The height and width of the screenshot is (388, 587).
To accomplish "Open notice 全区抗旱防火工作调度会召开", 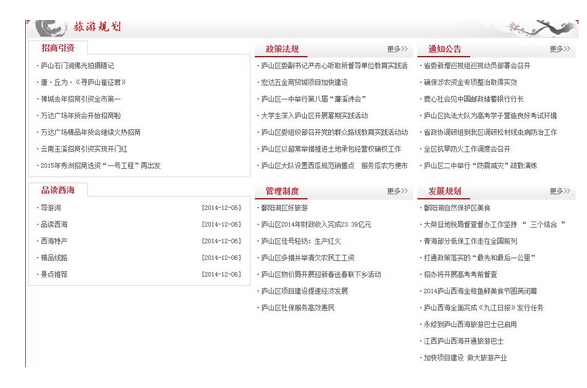I will click(x=467, y=149).
